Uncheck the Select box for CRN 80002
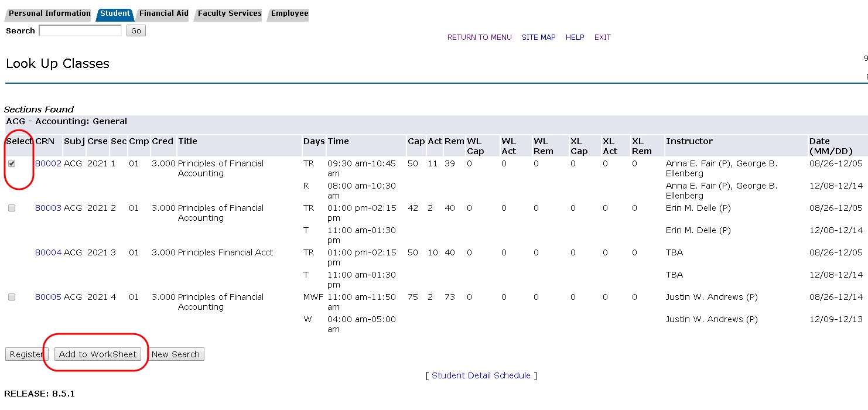 (x=12, y=164)
